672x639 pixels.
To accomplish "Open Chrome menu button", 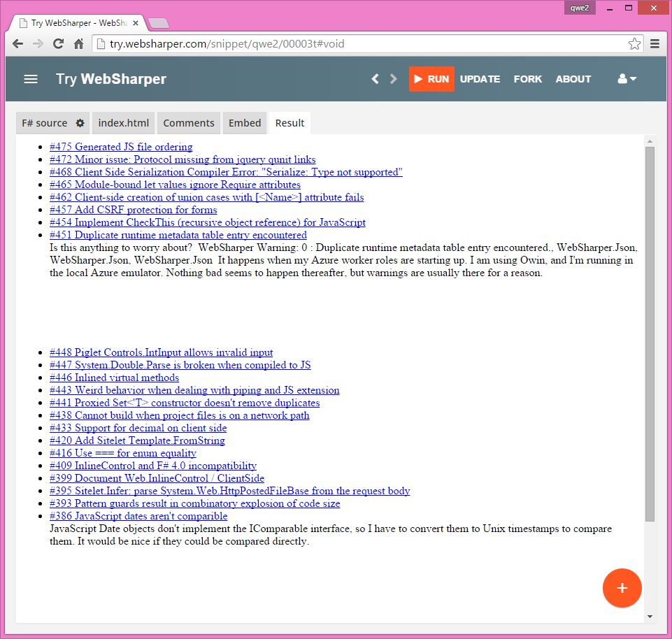I will point(655,44).
